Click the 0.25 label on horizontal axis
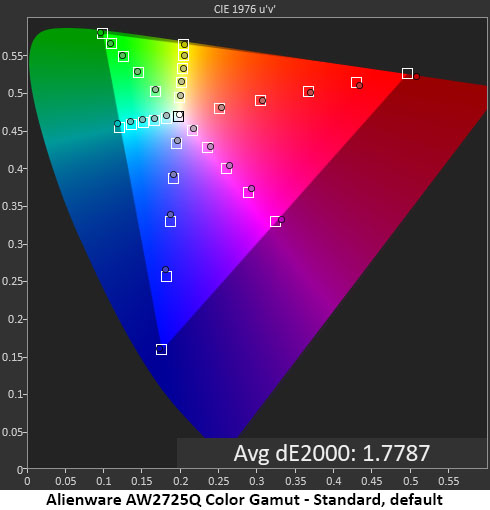 [x=218, y=481]
